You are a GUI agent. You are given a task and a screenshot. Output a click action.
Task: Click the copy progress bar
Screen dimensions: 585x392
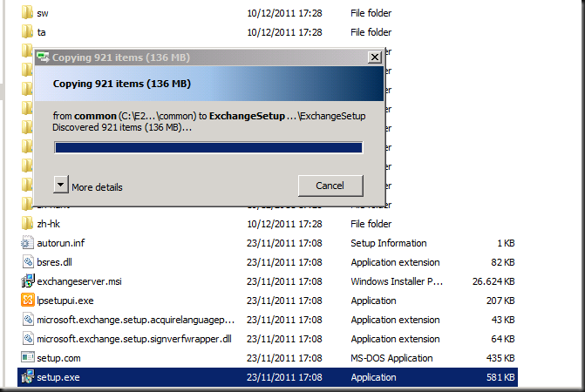point(208,147)
